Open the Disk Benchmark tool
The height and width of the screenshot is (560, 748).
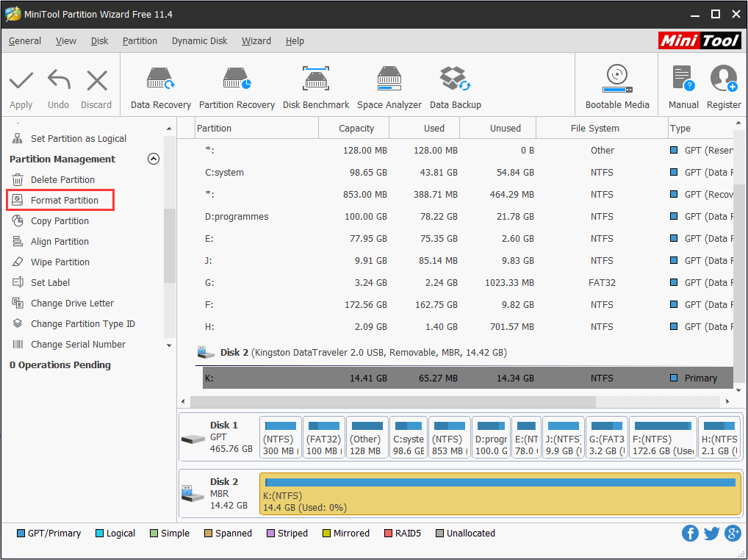316,87
